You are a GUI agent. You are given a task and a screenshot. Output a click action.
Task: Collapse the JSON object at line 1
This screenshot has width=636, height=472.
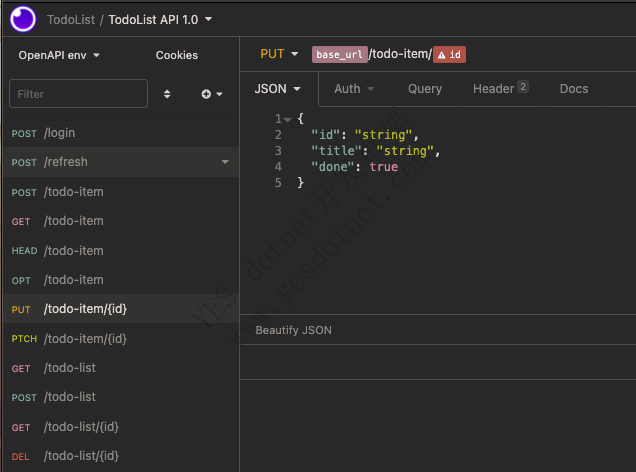(x=288, y=120)
